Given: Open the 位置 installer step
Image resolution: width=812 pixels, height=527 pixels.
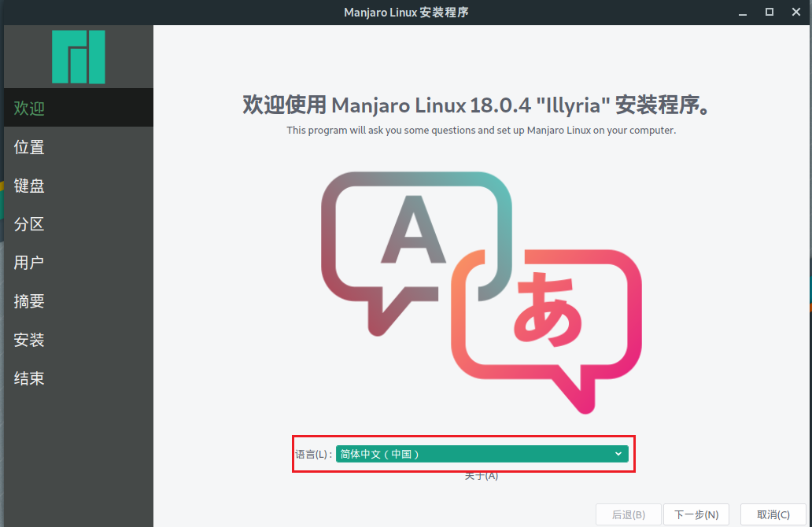Looking at the screenshot, I should click(x=28, y=147).
